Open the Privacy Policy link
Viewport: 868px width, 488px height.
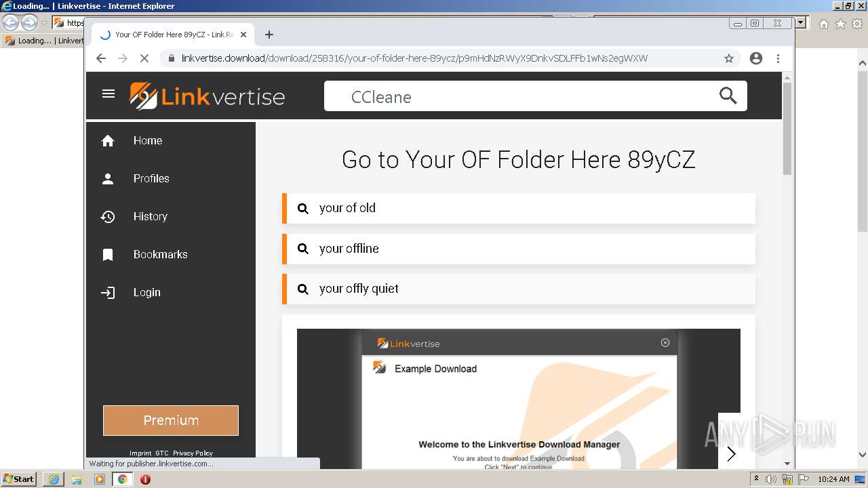coord(193,453)
